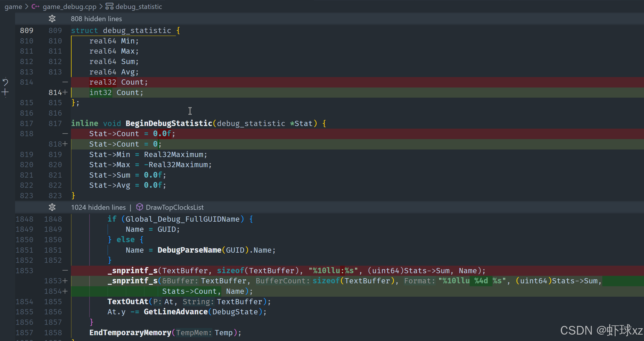Image resolution: width=644 pixels, height=341 pixels.
Task: Select the game folder breadcrumb item
Action: point(13,6)
